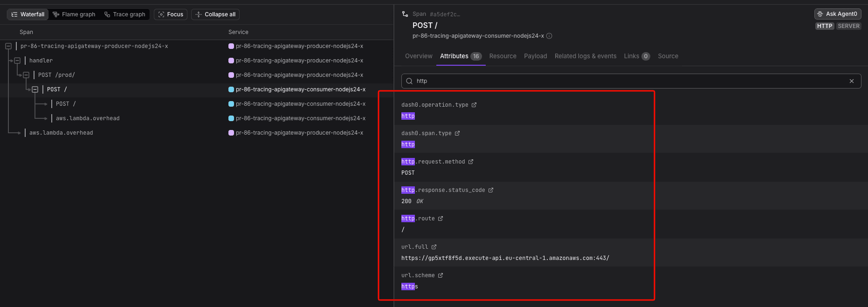Viewport: 868px width, 307px height.
Task: Select the producer aws.lambda.overhead span
Action: [x=61, y=133]
